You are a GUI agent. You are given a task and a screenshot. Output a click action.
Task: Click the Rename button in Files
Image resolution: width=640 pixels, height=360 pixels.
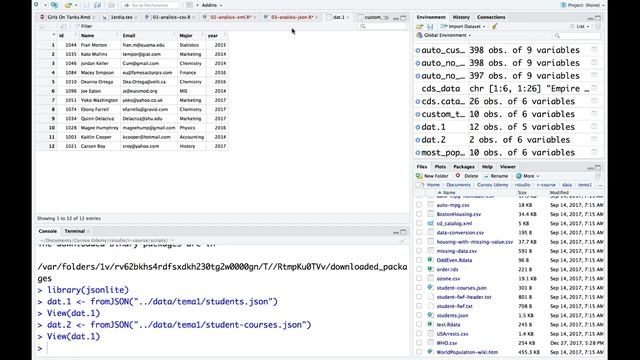pyautogui.click(x=496, y=176)
